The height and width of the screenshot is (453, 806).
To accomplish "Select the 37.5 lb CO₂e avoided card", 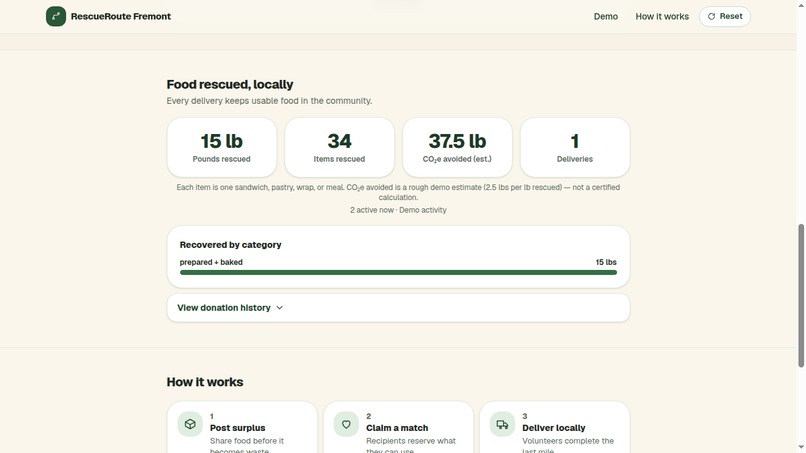I will [457, 148].
